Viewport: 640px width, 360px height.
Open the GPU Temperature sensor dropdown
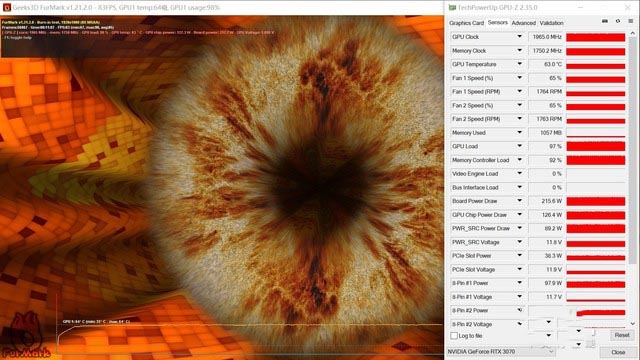[520, 64]
